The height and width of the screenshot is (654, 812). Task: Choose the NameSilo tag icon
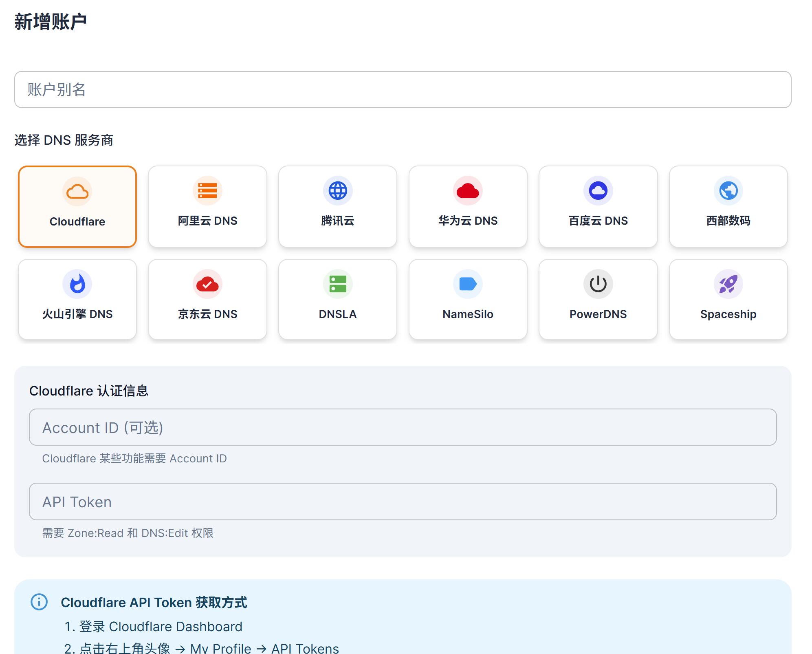[x=468, y=284]
